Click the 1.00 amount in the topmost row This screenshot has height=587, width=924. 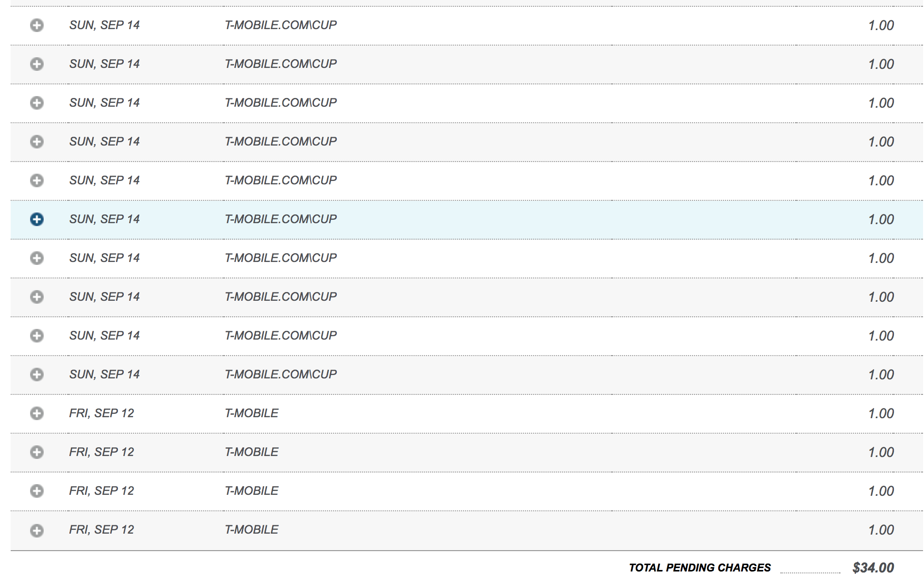pos(881,25)
